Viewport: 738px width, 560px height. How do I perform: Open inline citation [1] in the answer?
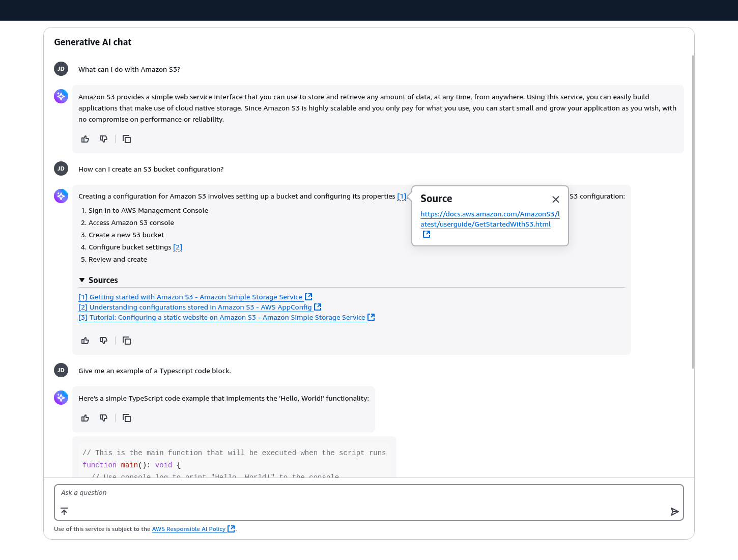click(402, 196)
